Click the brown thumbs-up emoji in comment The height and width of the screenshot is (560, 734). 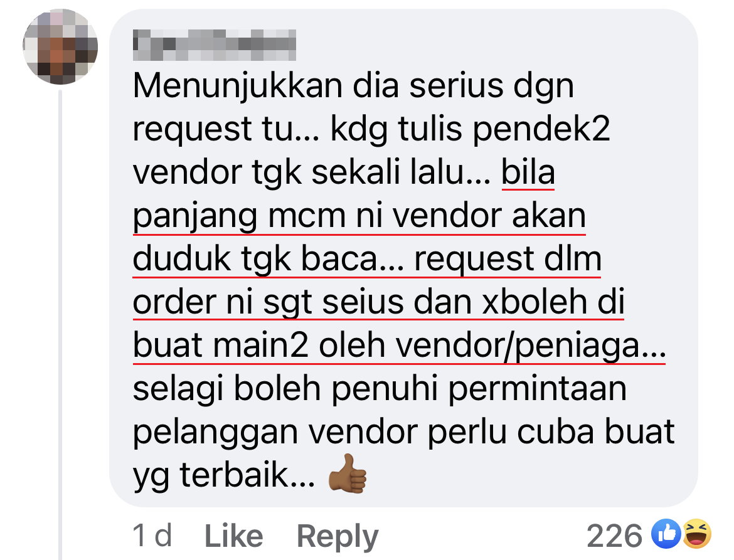tap(348, 474)
